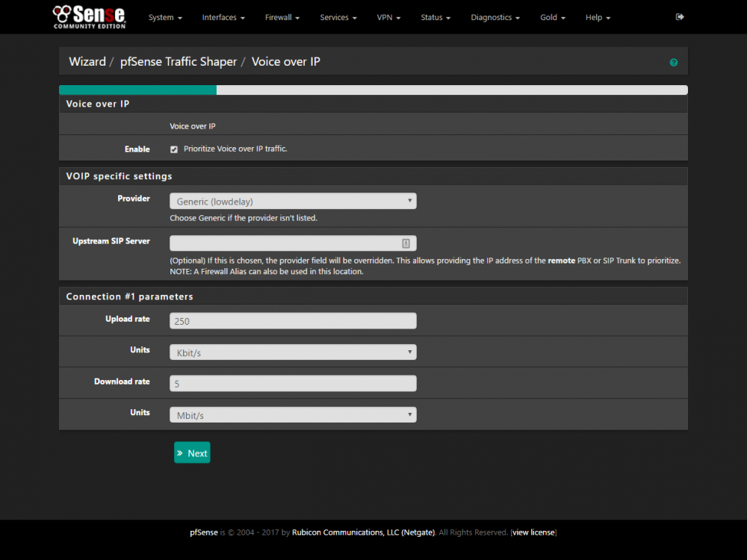The width and height of the screenshot is (747, 560).
Task: Open the help question mark icon
Action: [x=674, y=63]
